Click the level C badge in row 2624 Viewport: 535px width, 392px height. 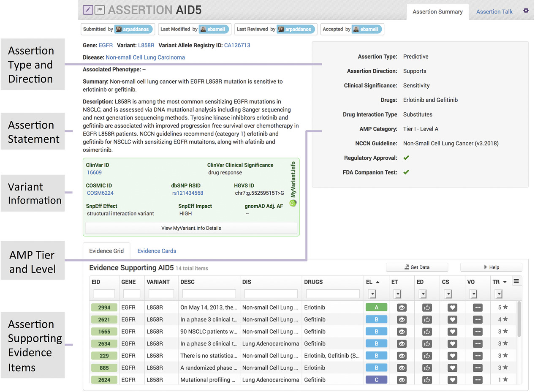[377, 380]
